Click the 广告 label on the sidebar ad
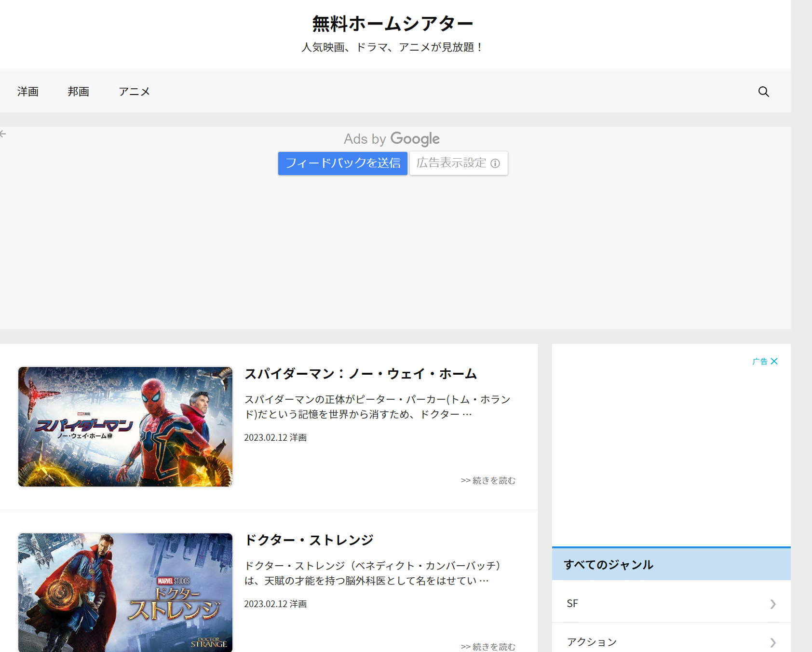The height and width of the screenshot is (652, 812). 760,361
